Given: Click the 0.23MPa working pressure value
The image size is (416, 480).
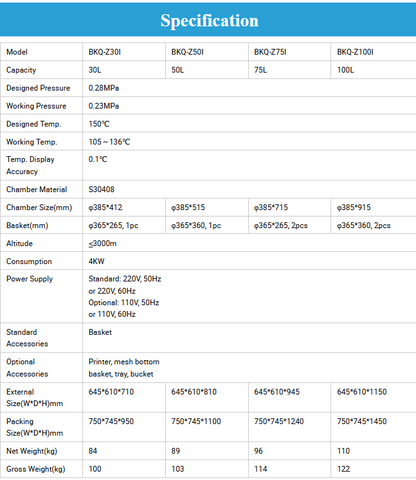Looking at the screenshot, I should (104, 106).
